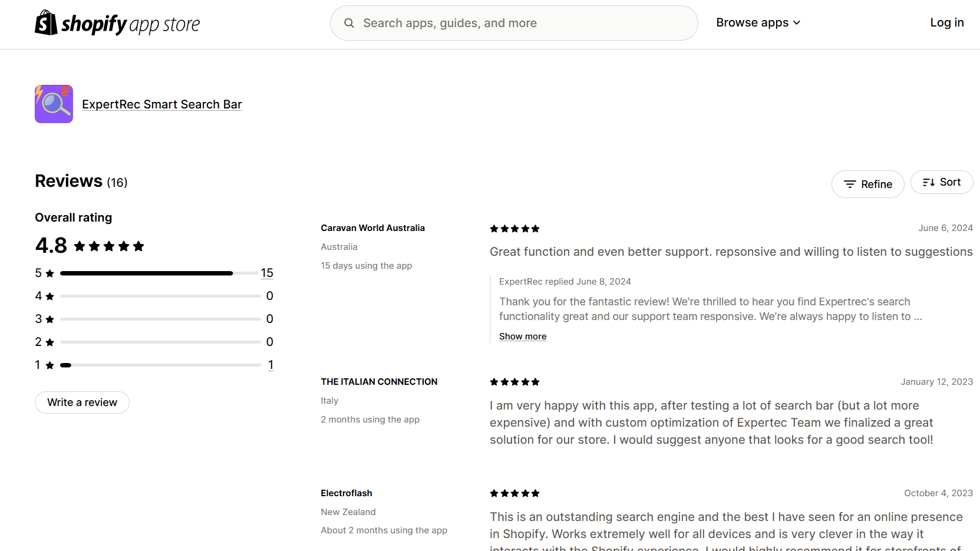The image size is (980, 551).
Task: Filter by the 1 one-star review count
Action: coord(270,365)
